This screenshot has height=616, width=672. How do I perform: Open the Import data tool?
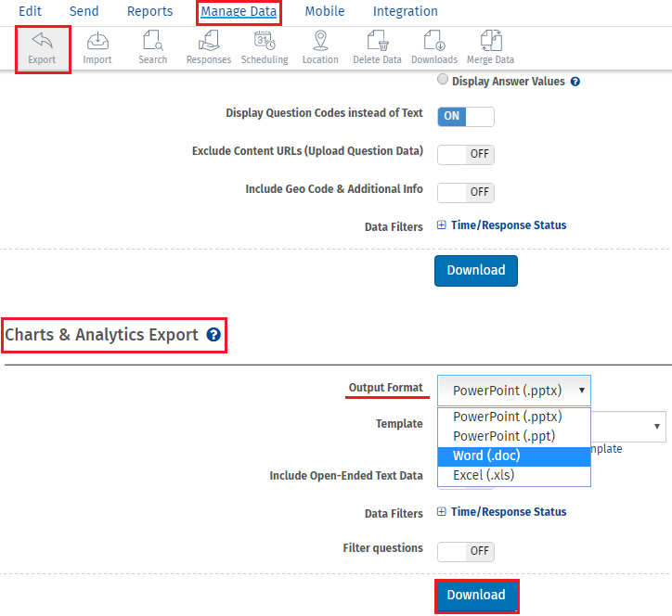pyautogui.click(x=97, y=49)
